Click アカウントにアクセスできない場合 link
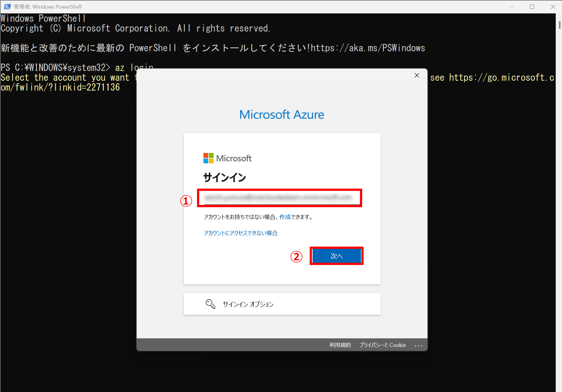This screenshot has width=562, height=392. point(241,233)
